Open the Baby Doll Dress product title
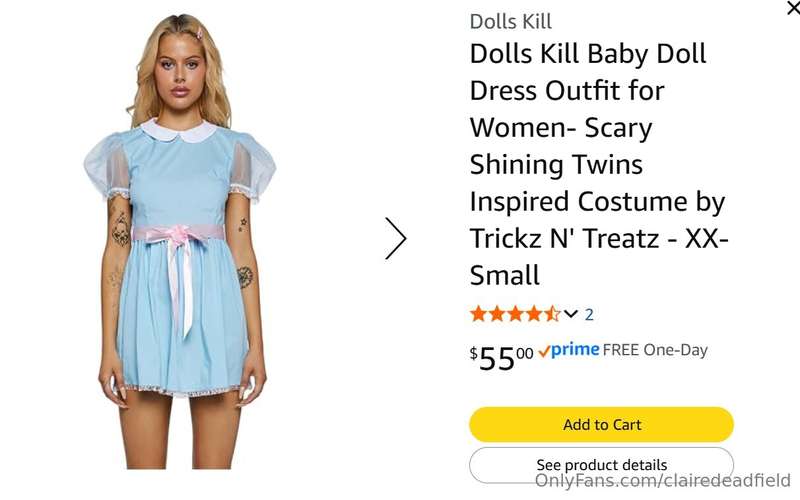This screenshot has height=500, width=800. coord(599,164)
